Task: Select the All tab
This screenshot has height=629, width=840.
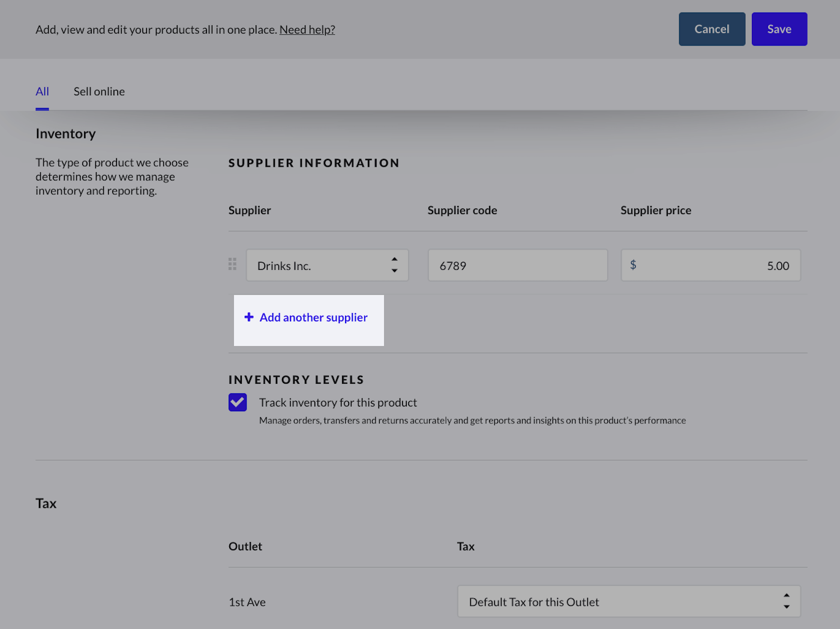Action: [x=42, y=92]
